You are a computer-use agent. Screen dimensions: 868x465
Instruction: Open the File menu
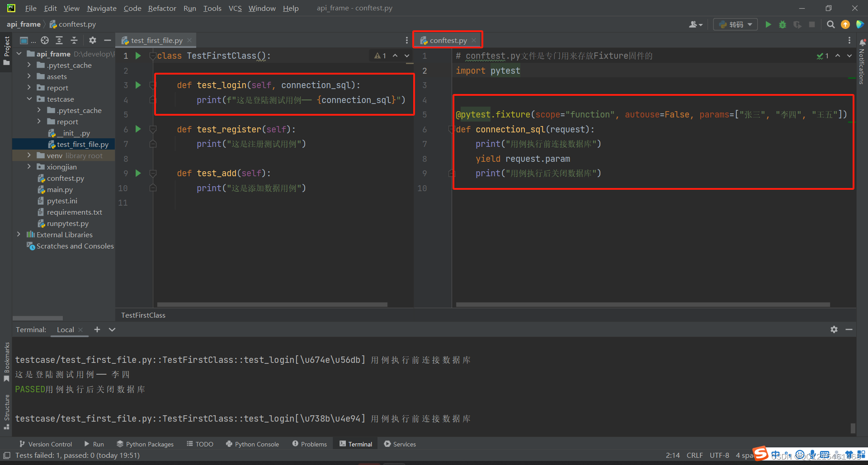click(x=31, y=8)
